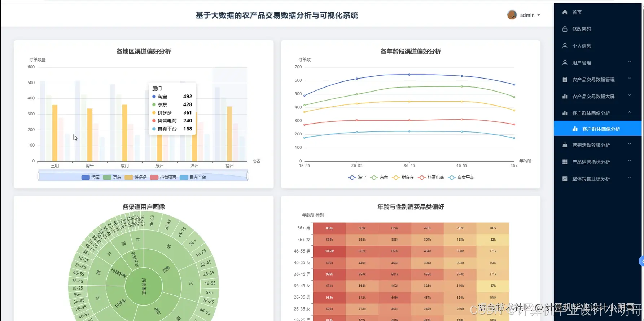
Task: Toggle 京东 series in the regional bar chart legend
Action: (112, 177)
